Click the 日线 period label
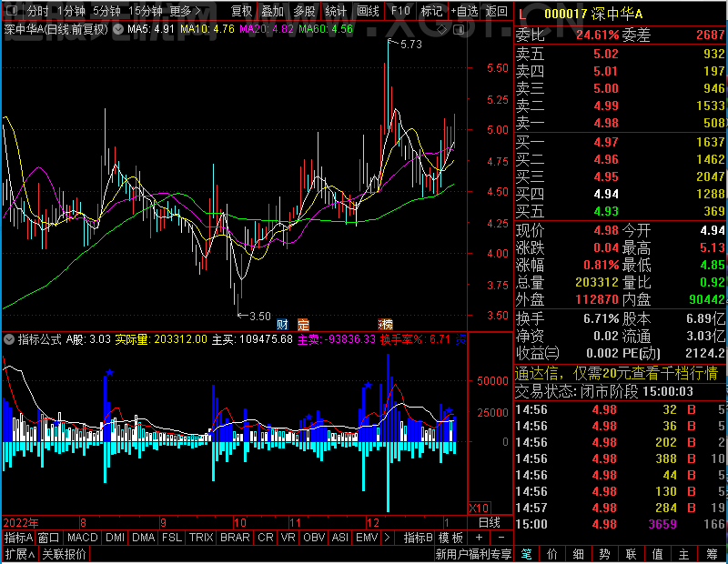Viewport: 728px width, 564px height. coord(490,523)
